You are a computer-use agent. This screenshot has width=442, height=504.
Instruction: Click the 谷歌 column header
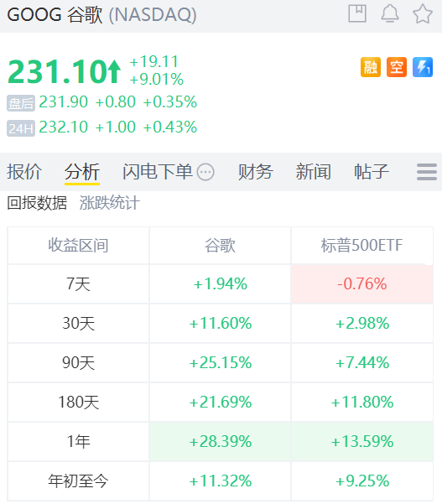point(221,246)
